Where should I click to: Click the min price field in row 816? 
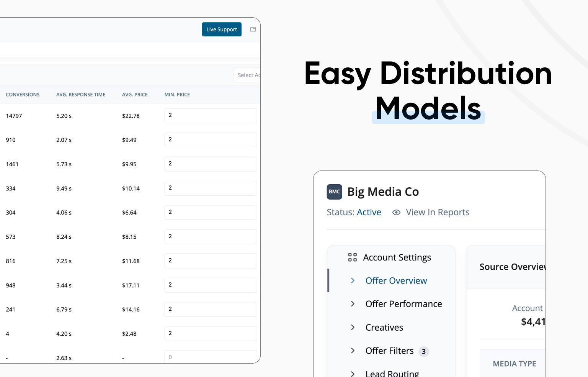coord(211,261)
